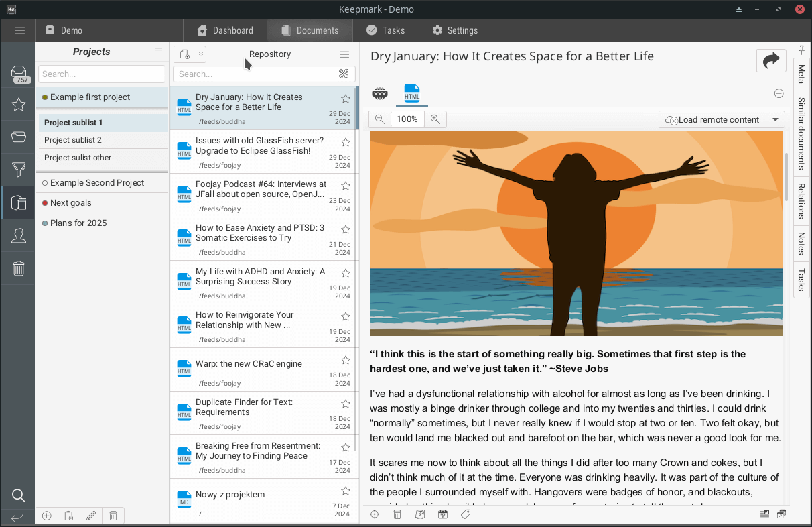This screenshot has width=812, height=527.
Task: Open the Dashboard tab
Action: coord(225,30)
